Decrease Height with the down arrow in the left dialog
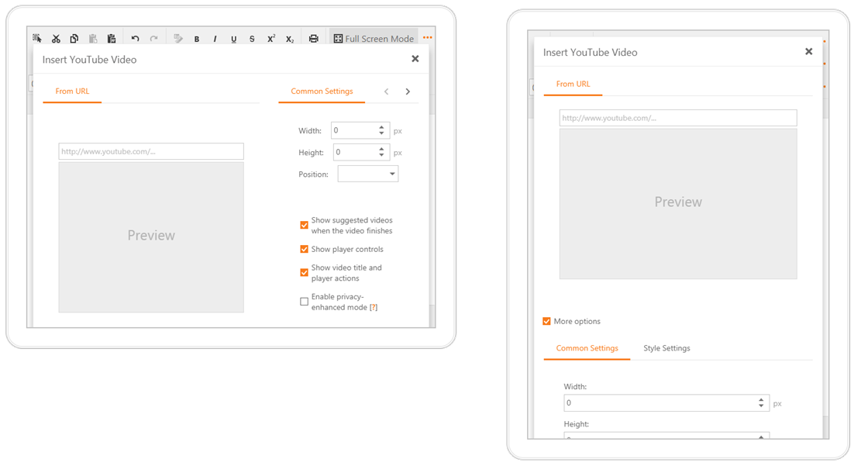868x473 pixels. click(381, 155)
